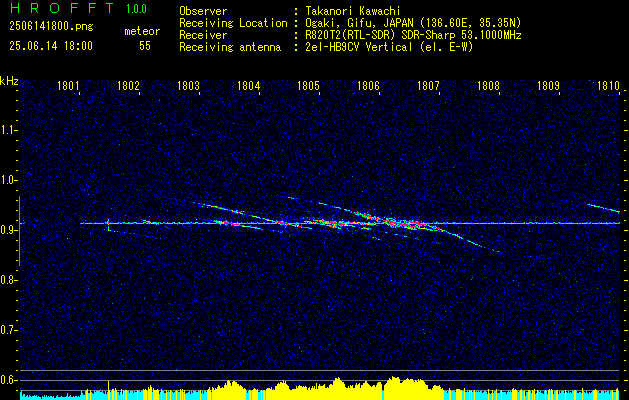Click time marker 1806

pyautogui.click(x=368, y=85)
